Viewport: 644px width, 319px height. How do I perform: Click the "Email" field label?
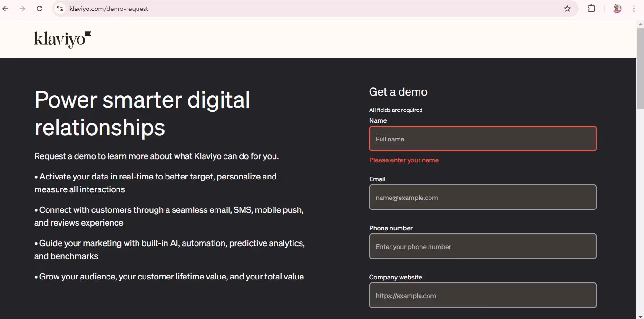coord(377,179)
